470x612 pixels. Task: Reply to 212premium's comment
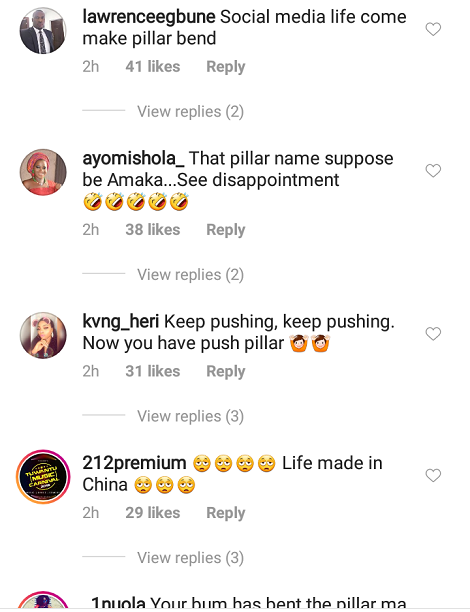226,513
